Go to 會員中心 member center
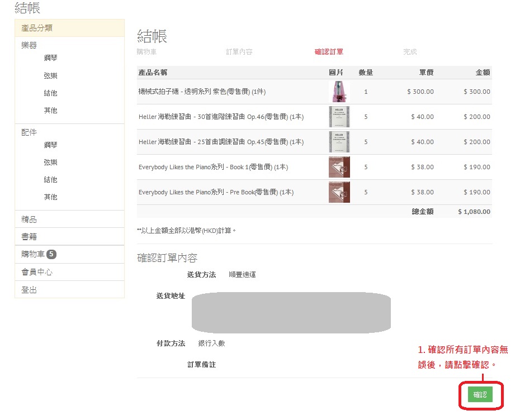The image size is (520, 420). coord(37,273)
